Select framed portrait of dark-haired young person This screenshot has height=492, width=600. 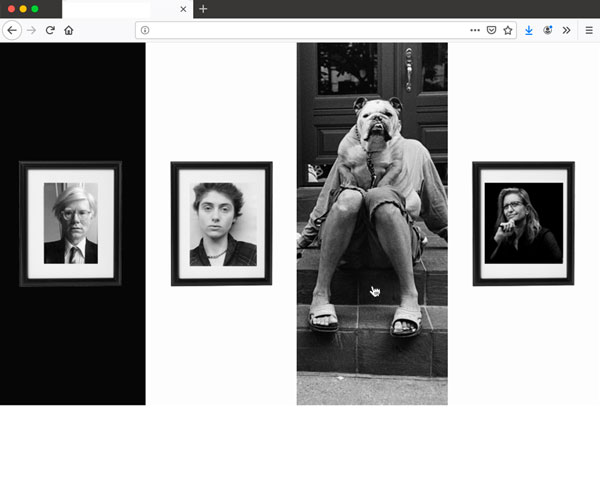coord(221,224)
